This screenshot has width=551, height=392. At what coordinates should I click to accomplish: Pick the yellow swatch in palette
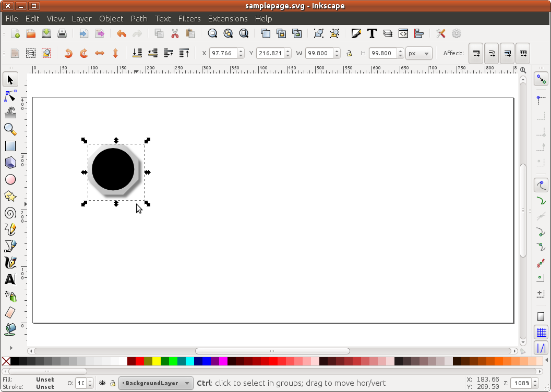click(x=157, y=361)
